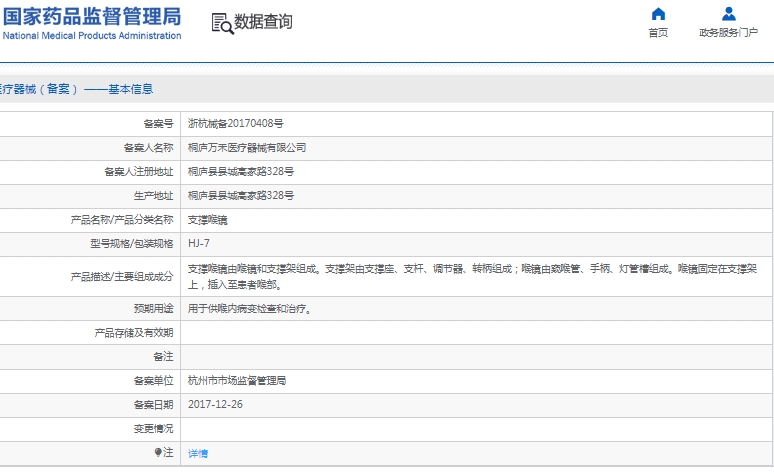Viewport: 774px width, 474px height.
Task: Click address value in 备案人注册地址 row
Action: [x=241, y=171]
